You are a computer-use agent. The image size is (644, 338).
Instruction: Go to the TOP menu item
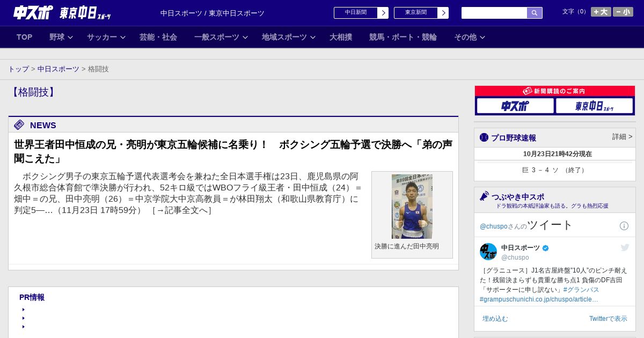point(25,37)
